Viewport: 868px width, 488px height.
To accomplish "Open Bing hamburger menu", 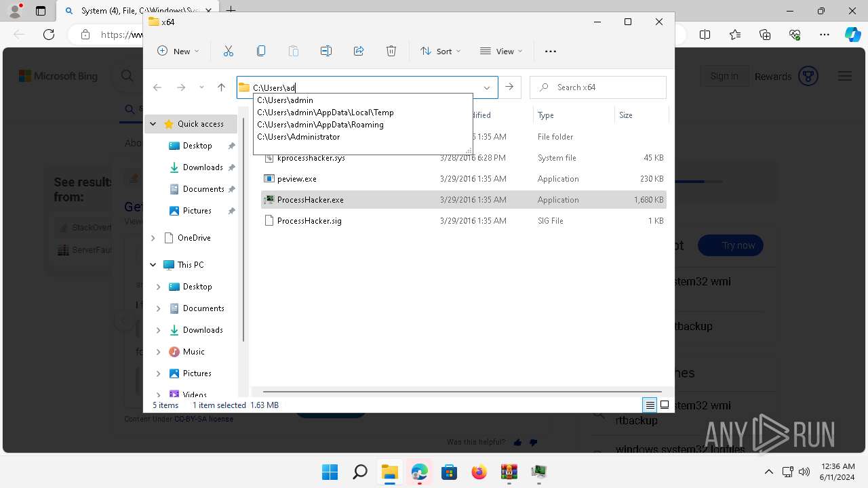I will point(844,76).
